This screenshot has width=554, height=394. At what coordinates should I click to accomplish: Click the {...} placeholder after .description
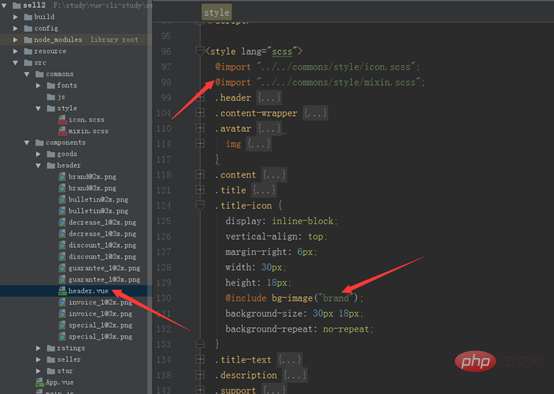click(x=295, y=375)
